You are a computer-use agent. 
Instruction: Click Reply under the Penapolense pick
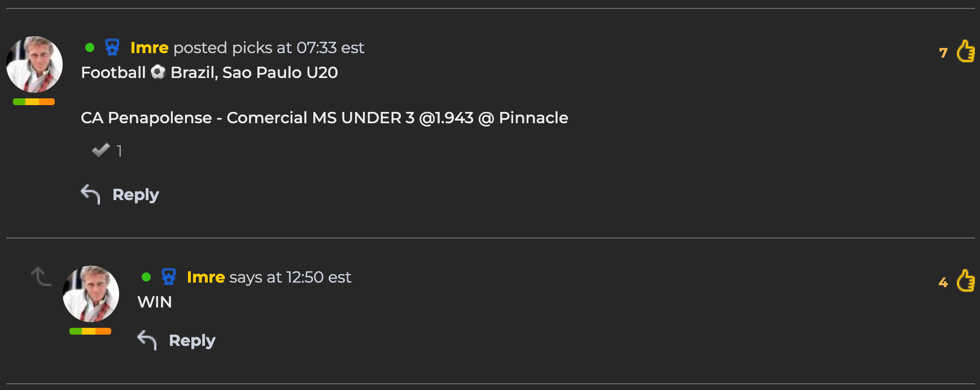(x=135, y=195)
